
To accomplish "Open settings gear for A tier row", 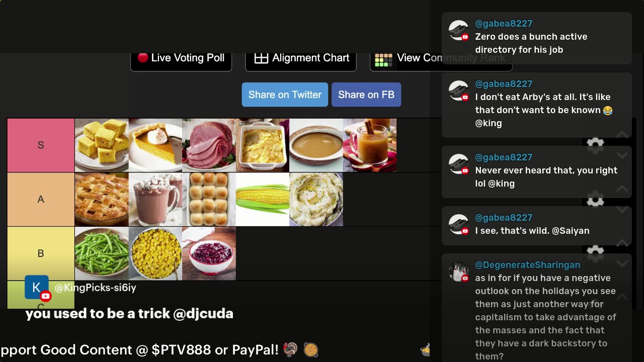I will pyautogui.click(x=595, y=200).
